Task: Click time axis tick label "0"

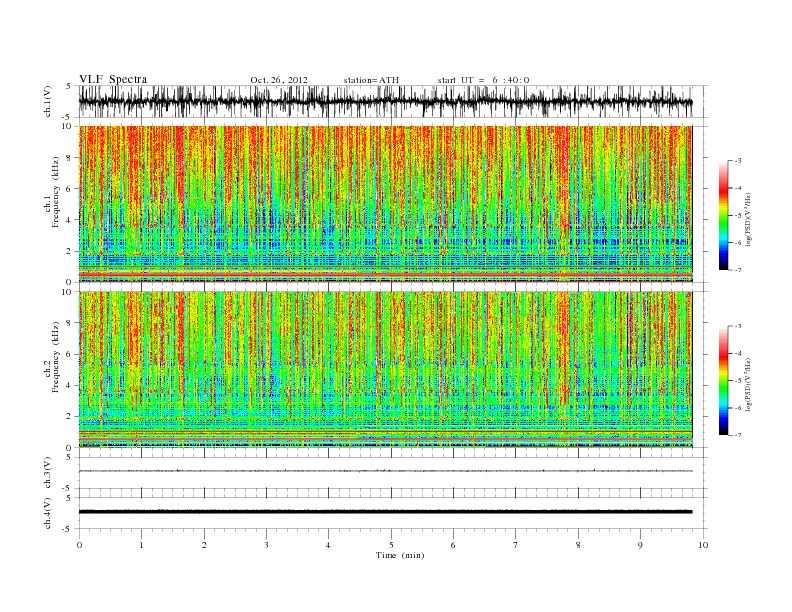Action: pos(79,545)
